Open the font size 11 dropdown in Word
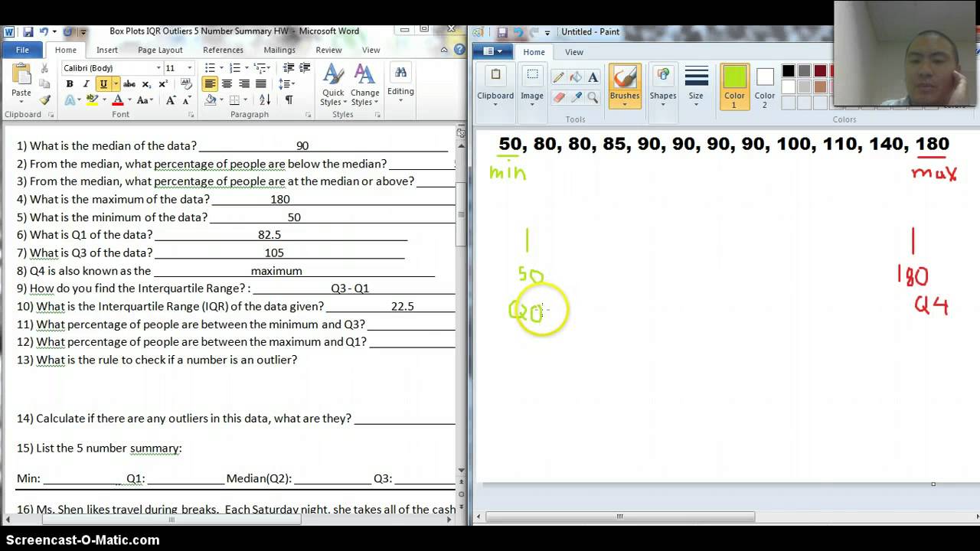 190,68
